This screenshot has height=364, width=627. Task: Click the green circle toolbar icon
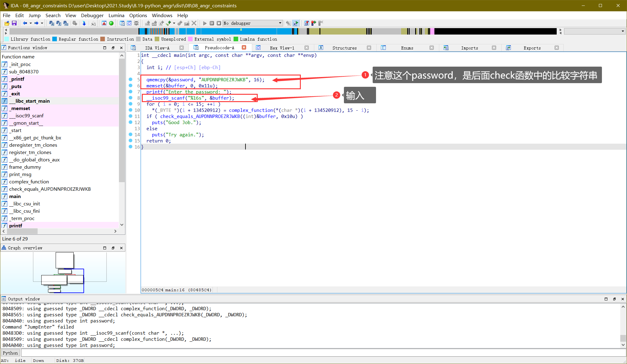(x=111, y=23)
